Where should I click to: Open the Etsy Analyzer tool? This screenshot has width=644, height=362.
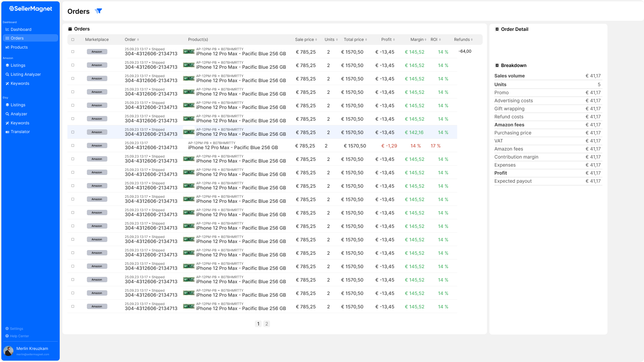pos(19,114)
